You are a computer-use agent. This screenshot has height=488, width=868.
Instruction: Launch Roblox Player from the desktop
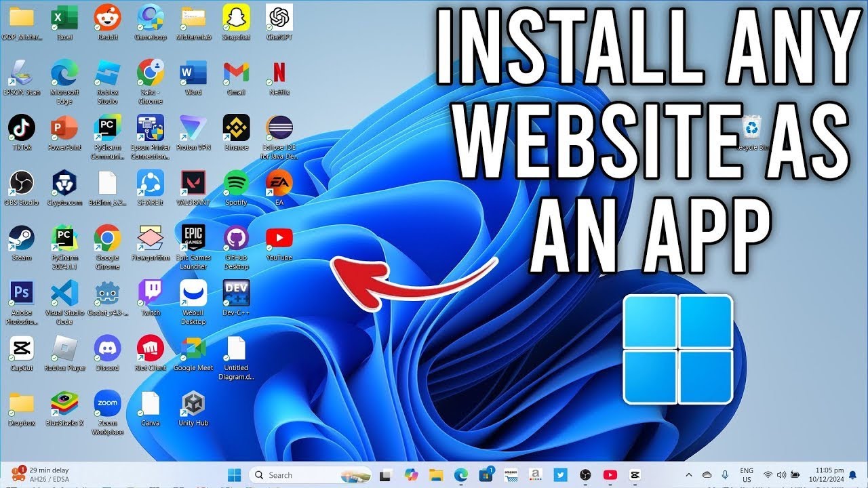point(64,352)
